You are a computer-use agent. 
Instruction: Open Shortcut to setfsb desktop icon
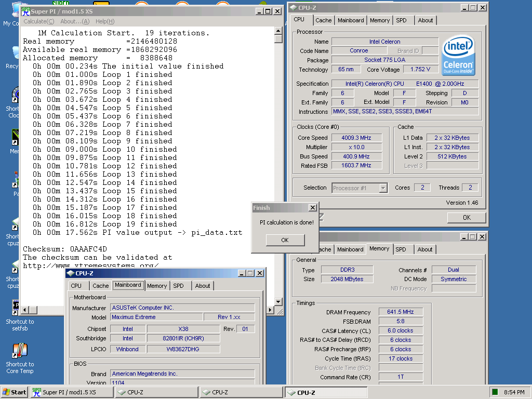coord(20,315)
